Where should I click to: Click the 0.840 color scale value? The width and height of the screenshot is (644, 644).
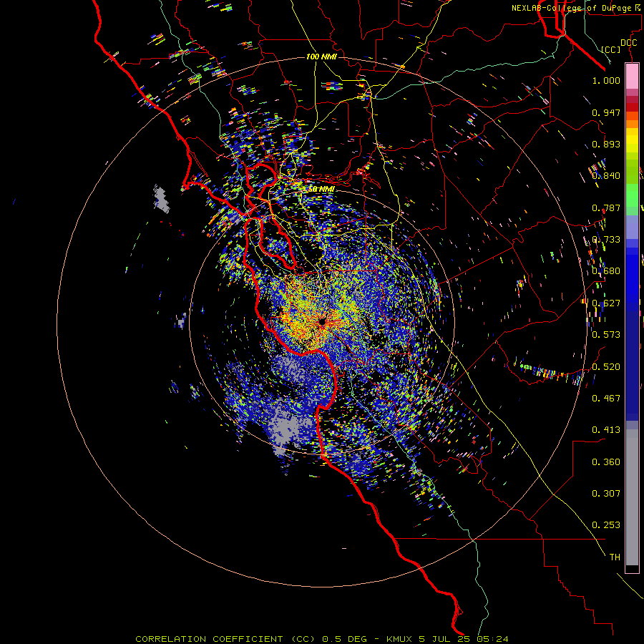pos(606,176)
